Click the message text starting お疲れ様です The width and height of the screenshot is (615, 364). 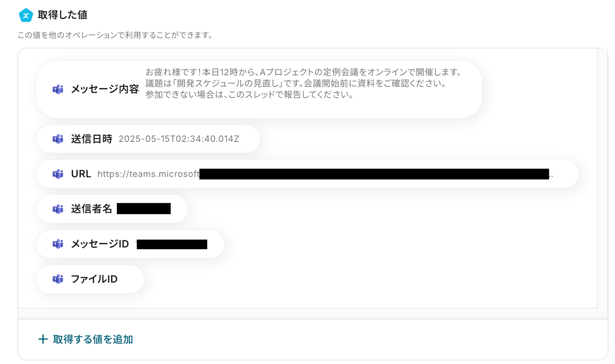click(304, 83)
